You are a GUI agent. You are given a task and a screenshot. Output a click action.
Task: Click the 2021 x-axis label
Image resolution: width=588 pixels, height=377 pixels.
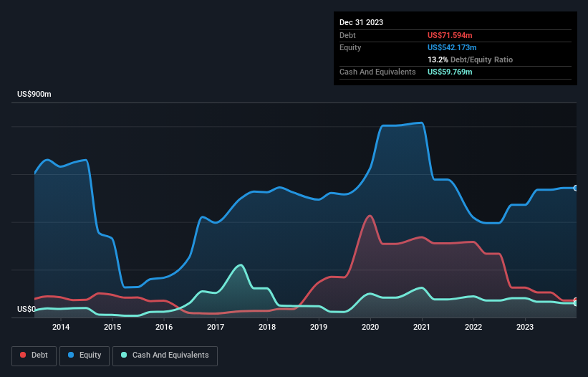point(422,327)
